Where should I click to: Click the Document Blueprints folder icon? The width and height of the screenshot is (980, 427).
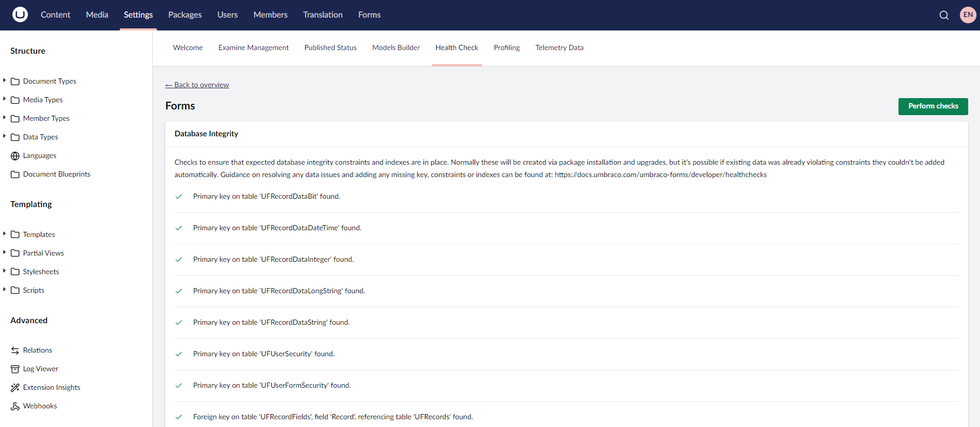tap(15, 175)
